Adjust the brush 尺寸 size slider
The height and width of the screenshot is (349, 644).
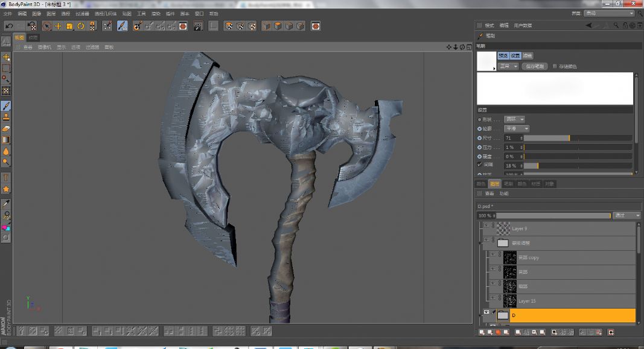coord(578,138)
